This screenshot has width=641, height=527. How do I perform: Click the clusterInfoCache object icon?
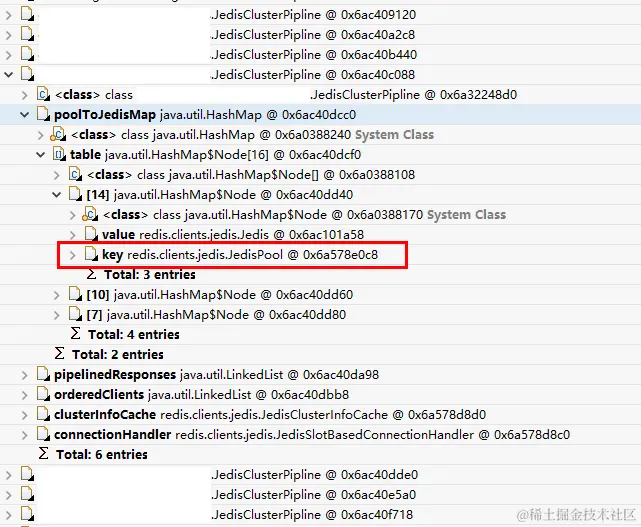[43, 414]
